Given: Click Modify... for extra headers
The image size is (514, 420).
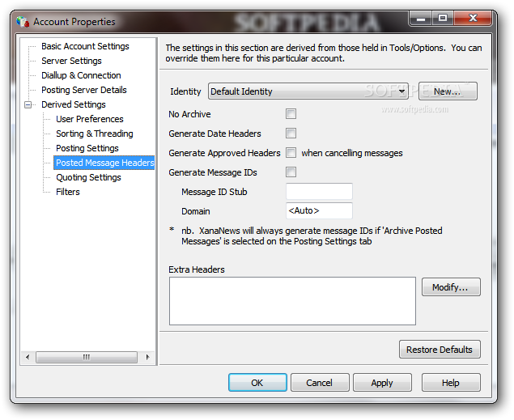Looking at the screenshot, I should [x=451, y=287].
